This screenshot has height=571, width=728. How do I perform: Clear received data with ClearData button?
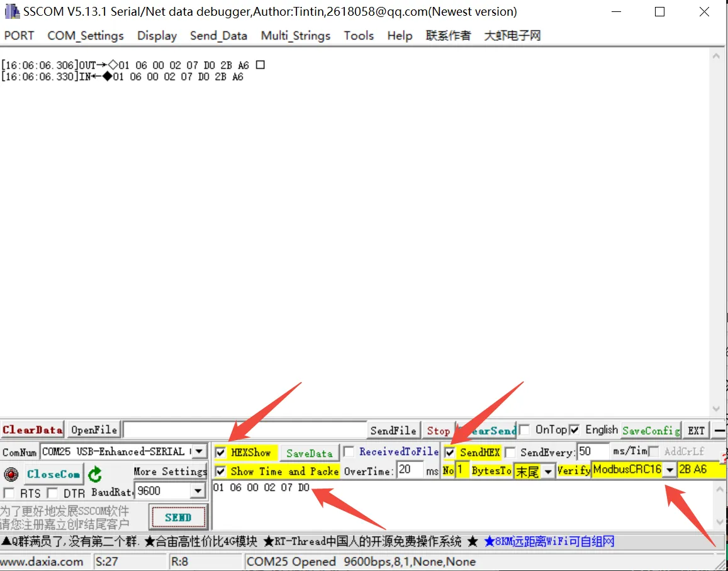[32, 429]
